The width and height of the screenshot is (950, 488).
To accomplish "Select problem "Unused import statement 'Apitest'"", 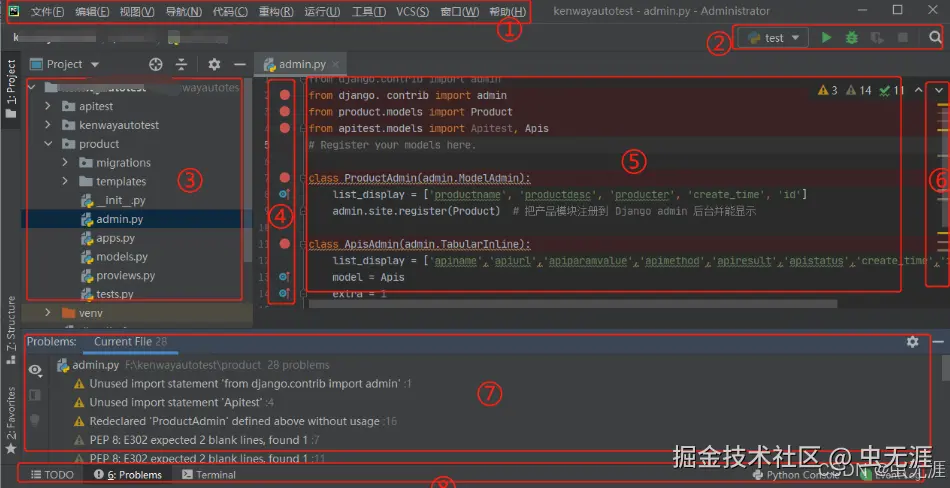I will 176,403.
